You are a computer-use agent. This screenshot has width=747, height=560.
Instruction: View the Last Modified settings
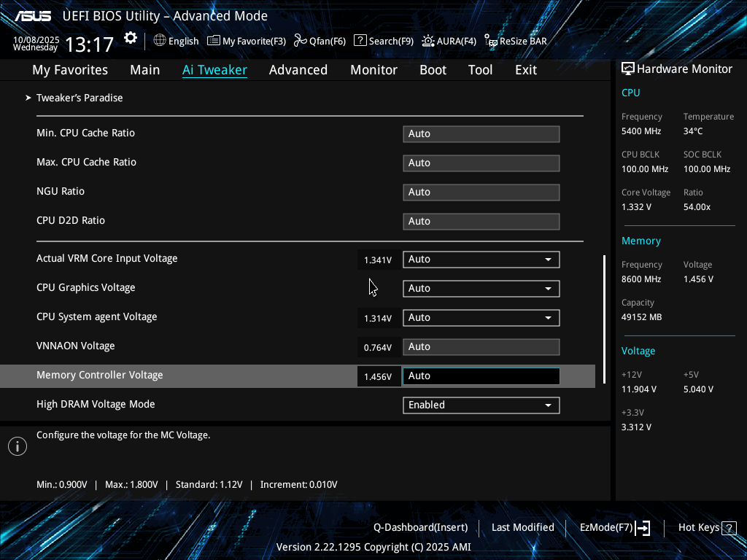[x=522, y=527]
